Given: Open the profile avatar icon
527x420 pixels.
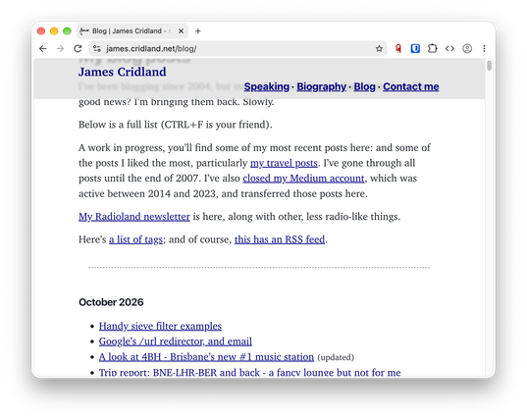Looking at the screenshot, I should point(467,49).
